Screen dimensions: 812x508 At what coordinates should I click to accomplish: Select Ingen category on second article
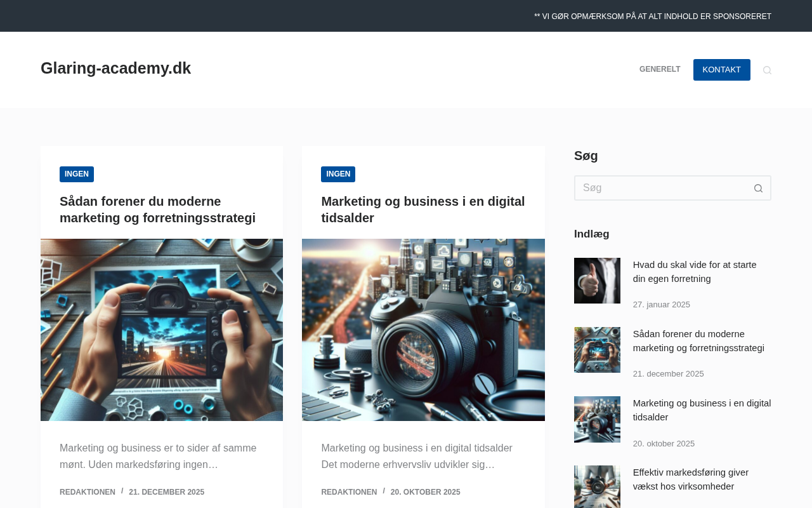point(338,174)
